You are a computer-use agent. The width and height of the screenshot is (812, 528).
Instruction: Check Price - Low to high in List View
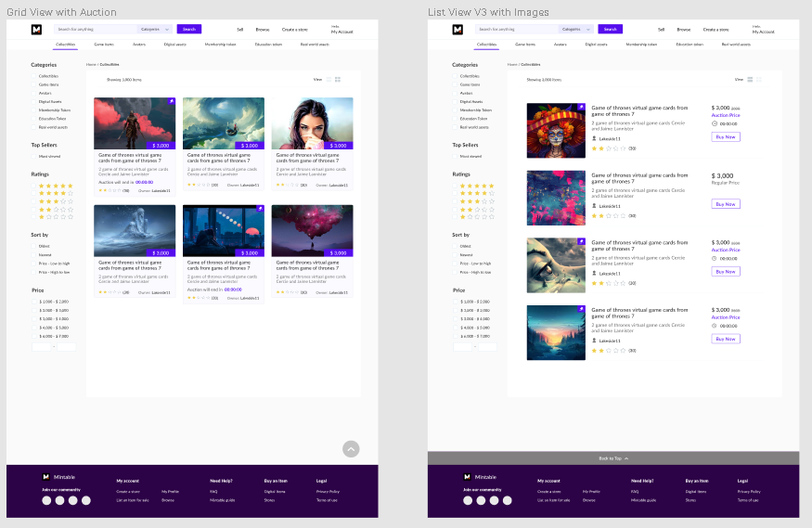456,264
